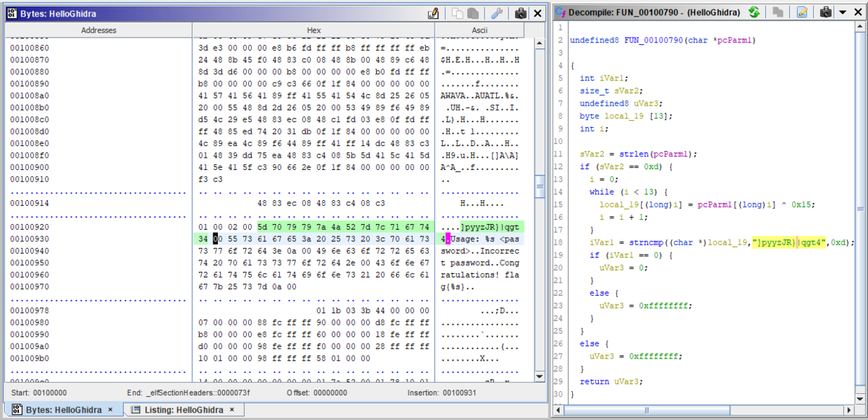Toggle byte editing mode pencil icon
The height and width of the screenshot is (420, 868).
click(x=433, y=13)
